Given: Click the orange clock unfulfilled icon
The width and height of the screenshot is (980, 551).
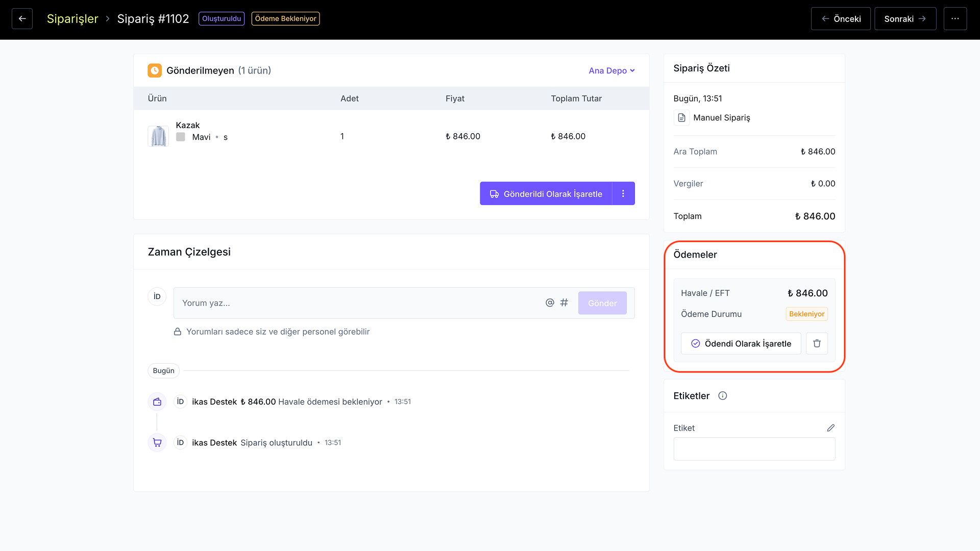Looking at the screenshot, I should (x=155, y=70).
